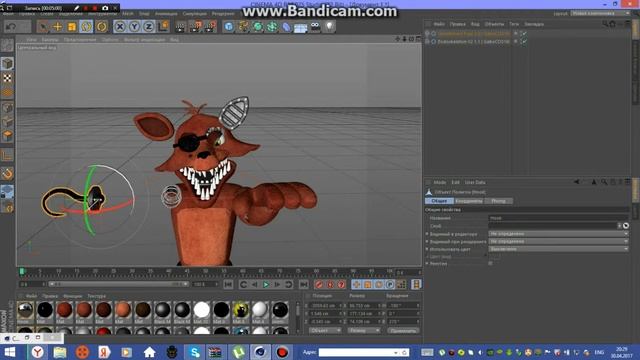Add a camera with the camera icon
The width and height of the screenshot is (640, 360).
tap(315, 27)
